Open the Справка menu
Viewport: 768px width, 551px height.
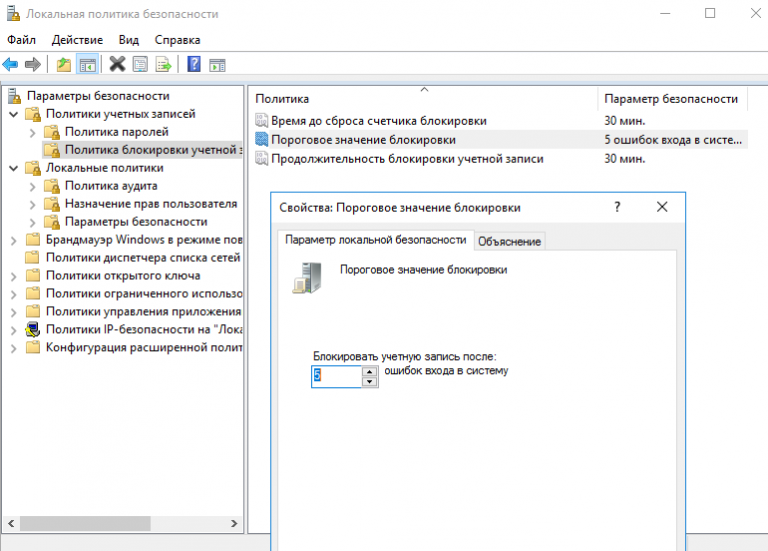177,40
